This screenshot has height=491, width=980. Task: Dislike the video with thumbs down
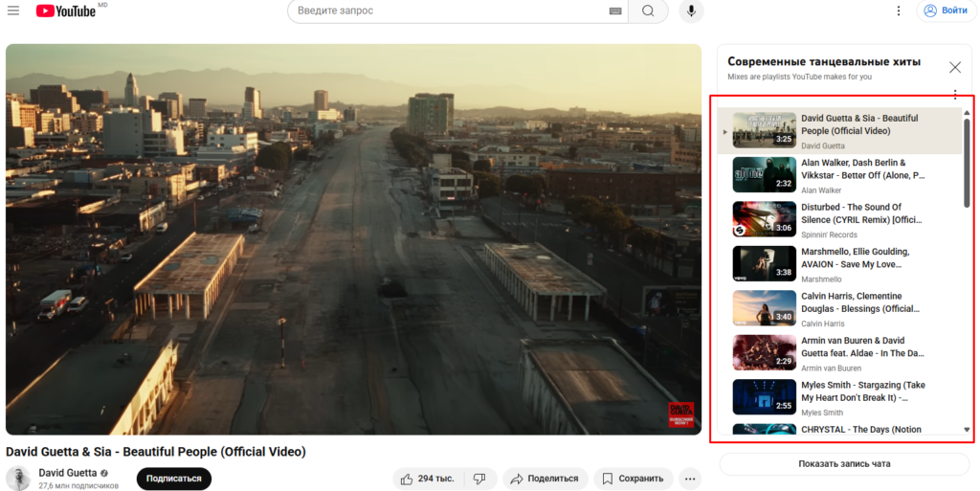point(480,479)
